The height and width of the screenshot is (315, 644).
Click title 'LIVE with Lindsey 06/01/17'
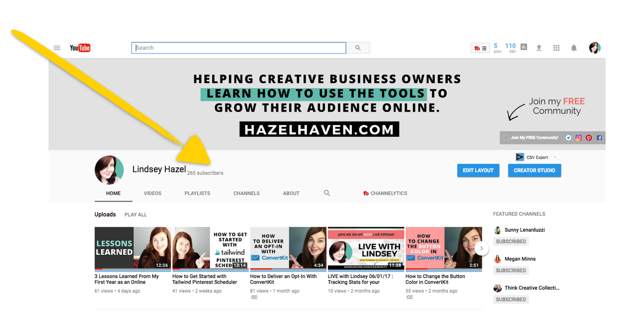tap(361, 279)
